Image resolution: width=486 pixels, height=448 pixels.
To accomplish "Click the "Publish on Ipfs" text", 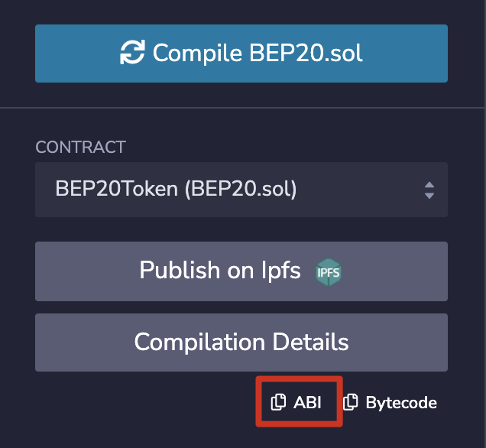I will click(220, 271).
